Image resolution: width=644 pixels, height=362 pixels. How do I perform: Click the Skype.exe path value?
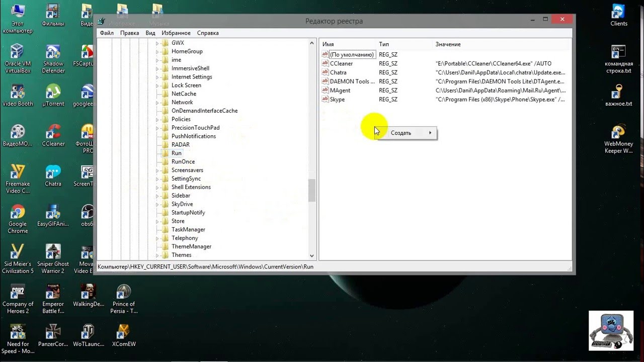500,100
